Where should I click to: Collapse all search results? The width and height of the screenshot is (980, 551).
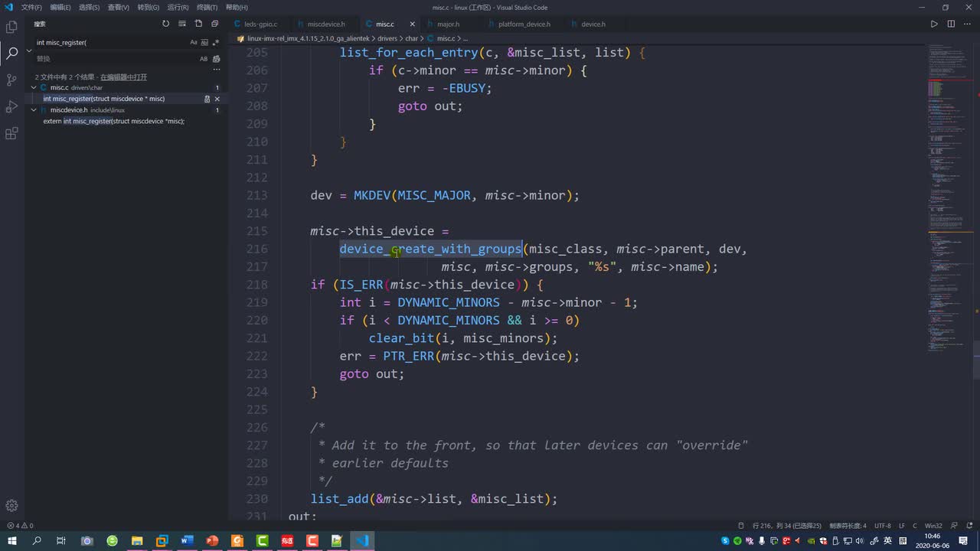click(x=215, y=24)
